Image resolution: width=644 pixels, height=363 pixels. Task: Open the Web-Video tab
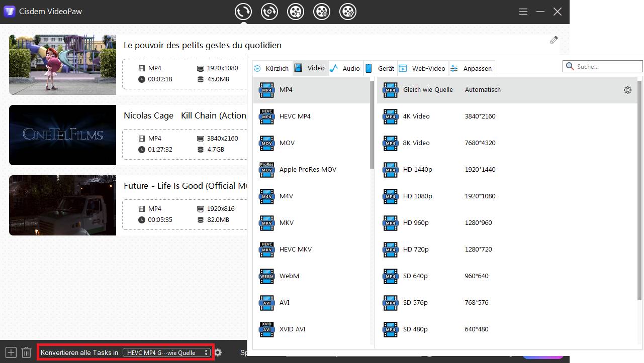tap(423, 68)
